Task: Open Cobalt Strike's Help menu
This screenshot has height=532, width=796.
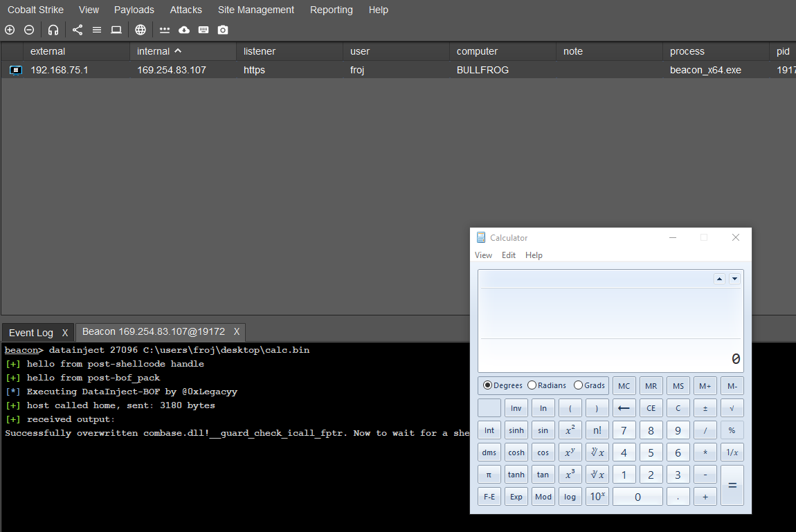Action: 378,10
